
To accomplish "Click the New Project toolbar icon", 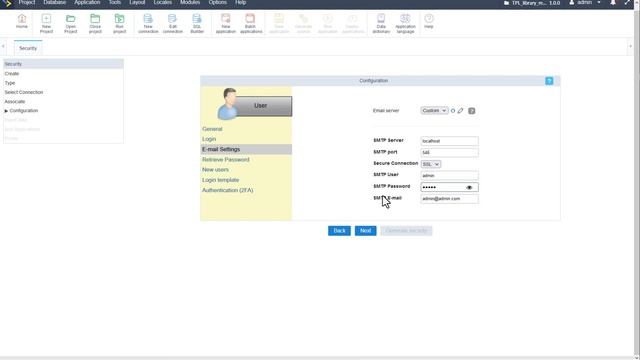I will coord(46,24).
